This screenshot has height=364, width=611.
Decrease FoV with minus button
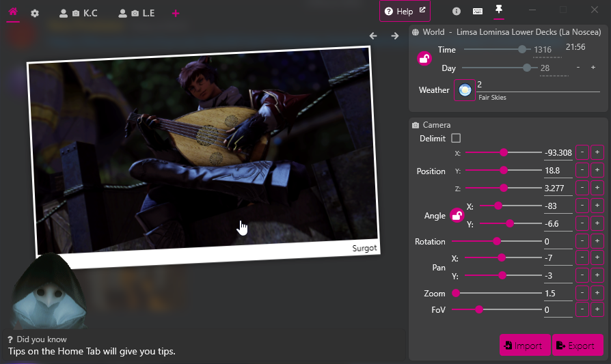pyautogui.click(x=582, y=309)
